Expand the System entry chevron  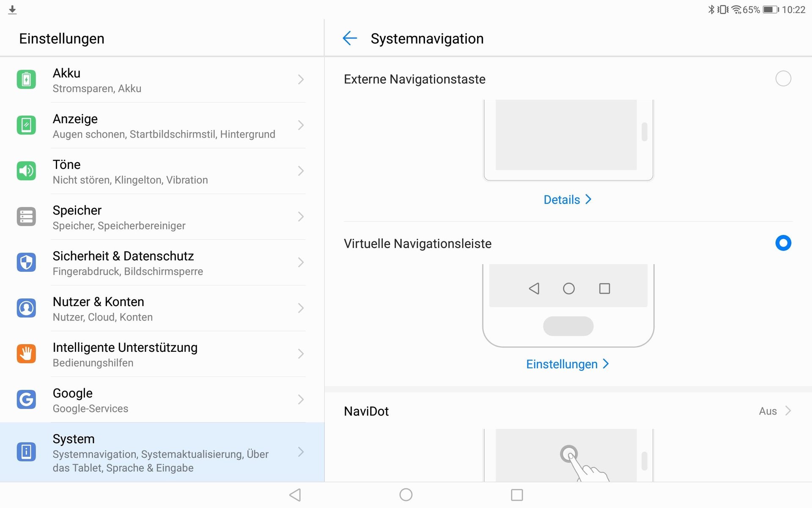pyautogui.click(x=301, y=452)
